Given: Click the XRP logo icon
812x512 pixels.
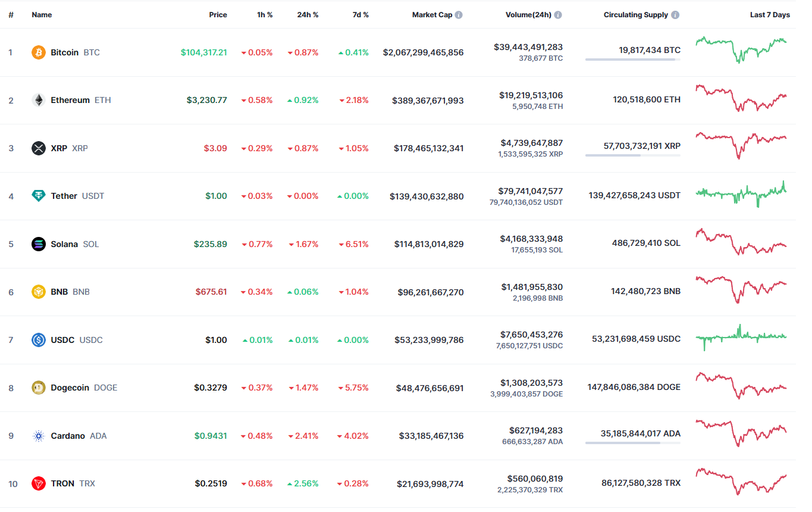Looking at the screenshot, I should pos(39,148).
